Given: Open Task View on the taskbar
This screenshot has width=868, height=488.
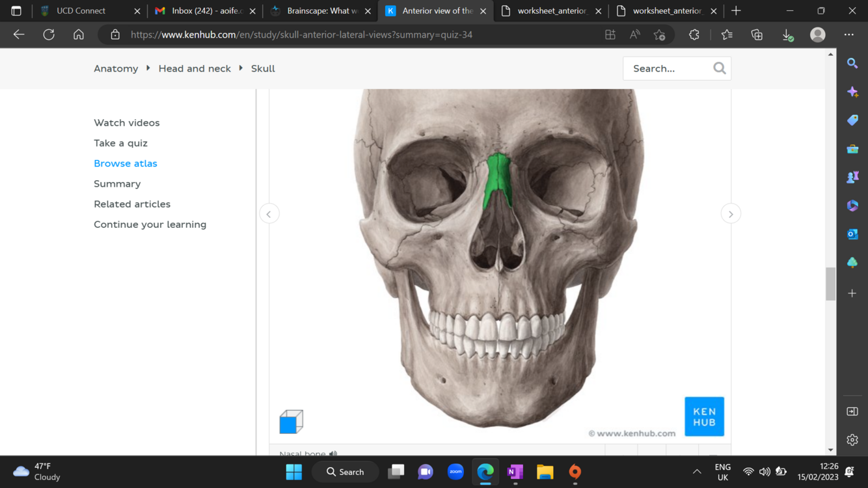Looking at the screenshot, I should 396,472.
